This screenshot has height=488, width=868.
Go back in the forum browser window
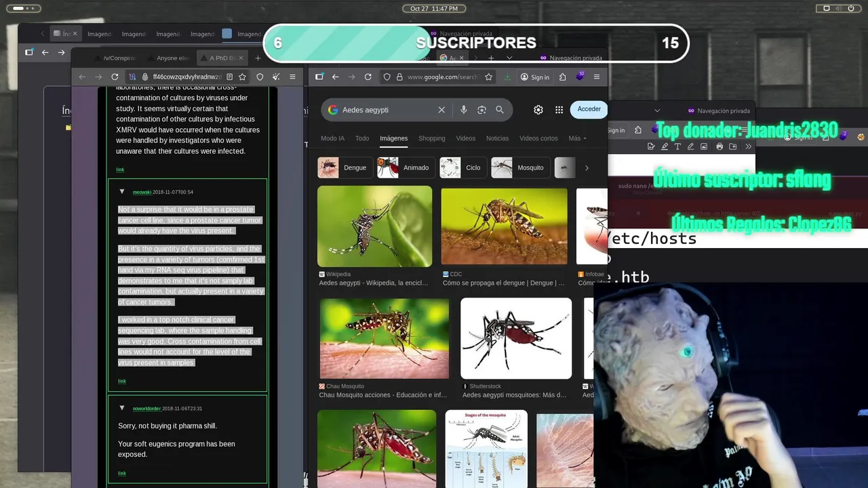(82, 77)
